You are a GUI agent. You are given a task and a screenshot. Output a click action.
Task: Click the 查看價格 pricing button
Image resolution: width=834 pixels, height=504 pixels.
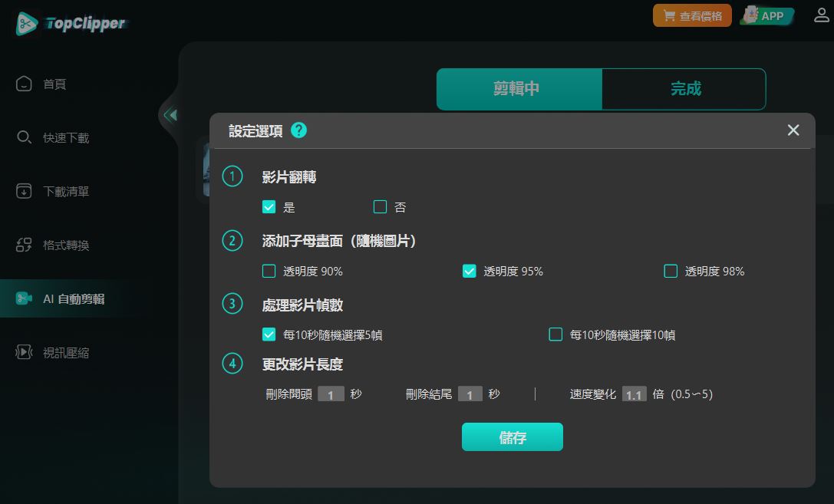coord(692,15)
